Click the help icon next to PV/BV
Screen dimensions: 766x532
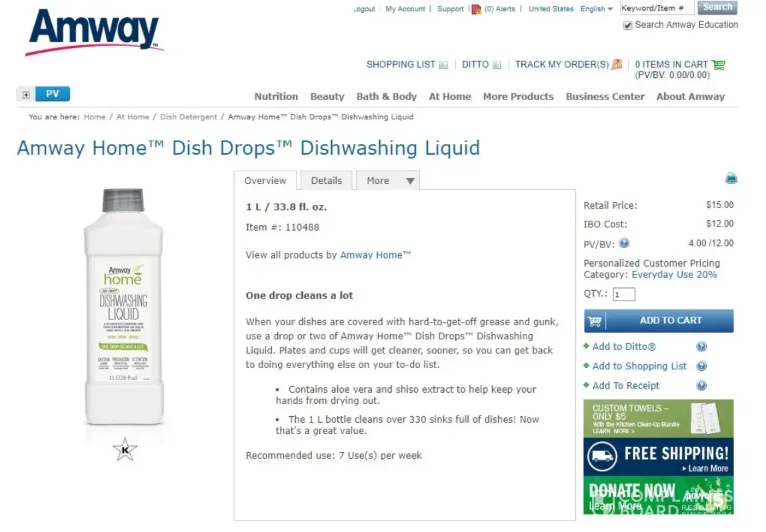624,243
